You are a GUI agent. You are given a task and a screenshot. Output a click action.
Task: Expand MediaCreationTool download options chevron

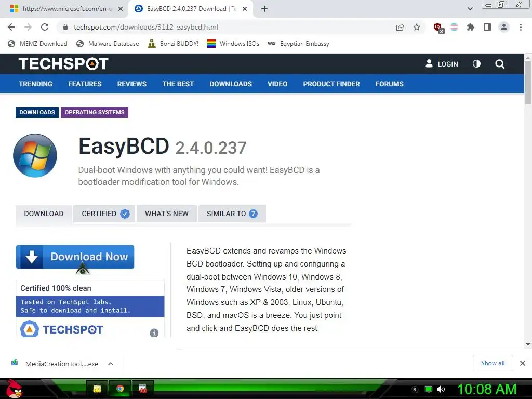click(111, 364)
